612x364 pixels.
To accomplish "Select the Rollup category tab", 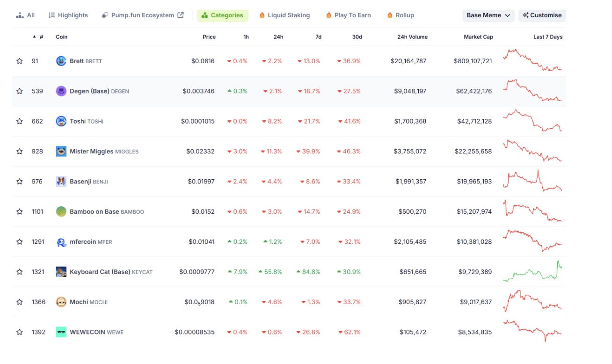I will (401, 15).
